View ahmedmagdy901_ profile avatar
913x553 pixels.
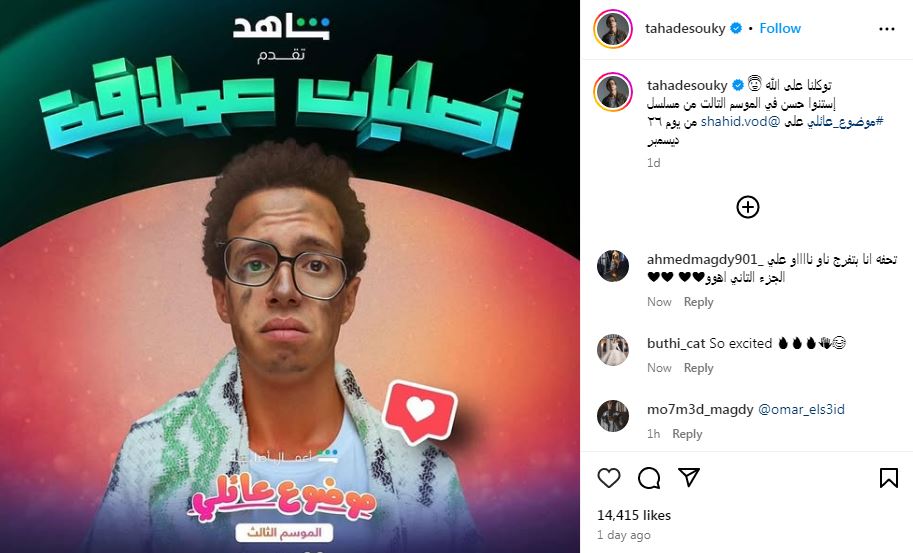pos(613,266)
